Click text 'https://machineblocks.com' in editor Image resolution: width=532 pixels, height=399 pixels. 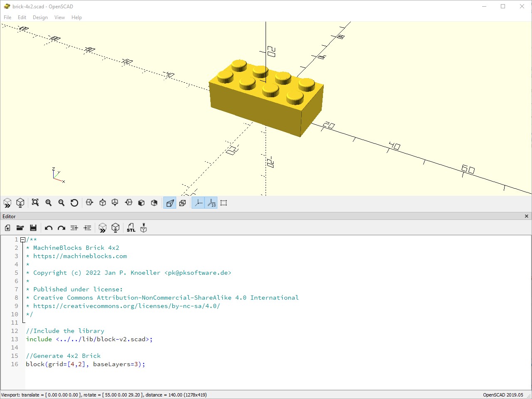80,256
